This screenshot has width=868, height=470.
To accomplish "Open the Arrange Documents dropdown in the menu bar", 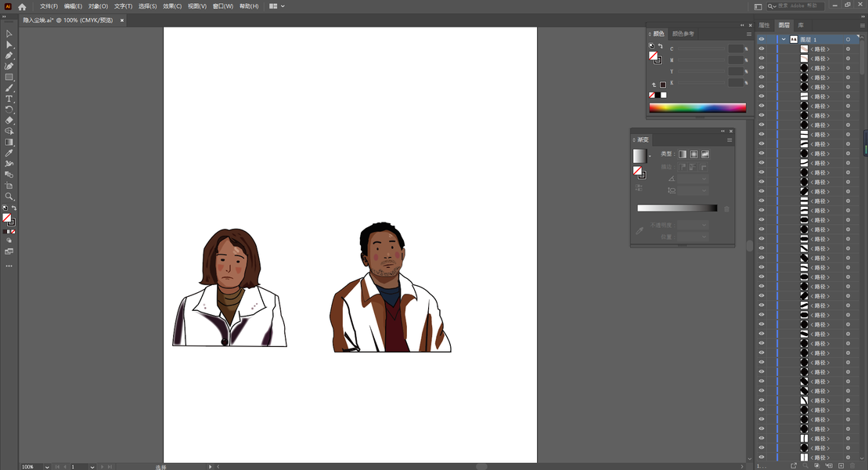I will 277,6.
